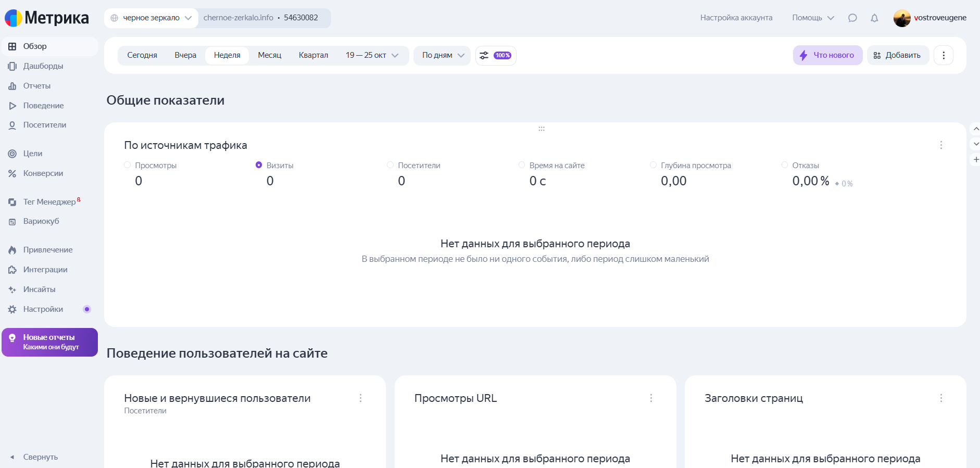Screen dimensions: 980x468
Task: Click the Что нового button
Action: 827,56
